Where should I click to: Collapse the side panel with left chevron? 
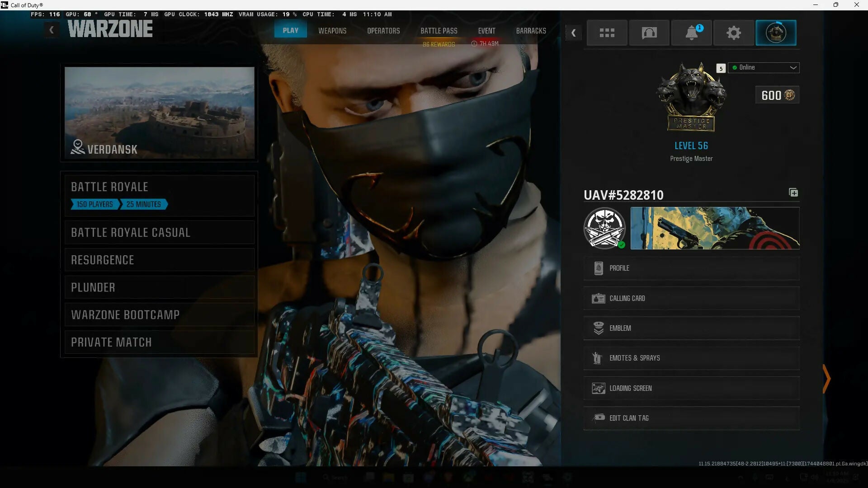pos(573,33)
